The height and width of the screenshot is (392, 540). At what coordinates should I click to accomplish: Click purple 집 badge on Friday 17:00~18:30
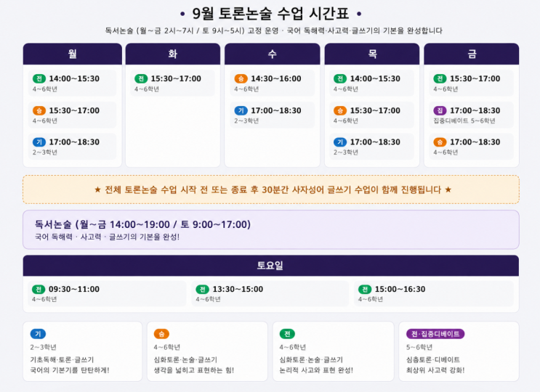[x=440, y=111]
